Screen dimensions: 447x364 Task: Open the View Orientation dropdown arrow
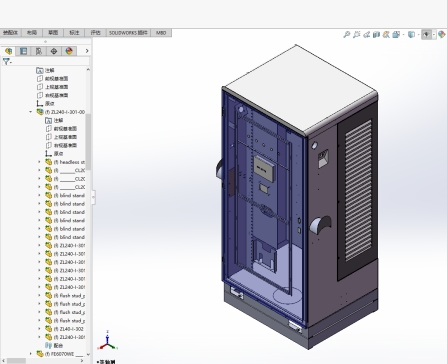click(403, 35)
